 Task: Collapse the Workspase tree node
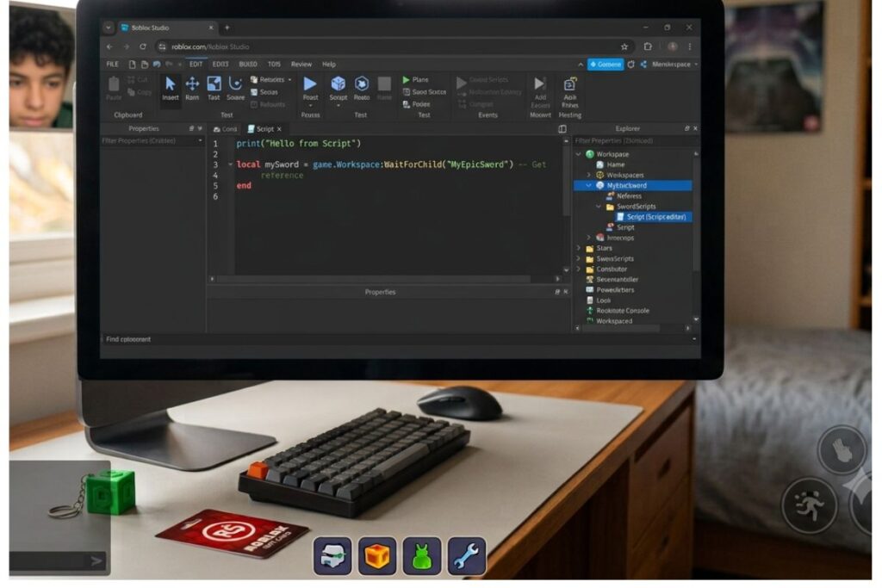pyautogui.click(x=578, y=154)
